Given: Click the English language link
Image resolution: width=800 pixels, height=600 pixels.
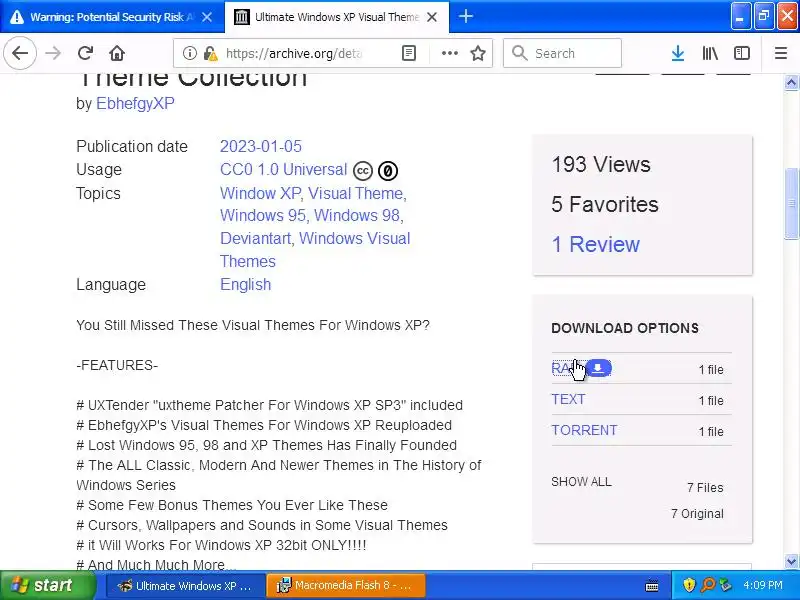Looking at the screenshot, I should pos(245,284).
